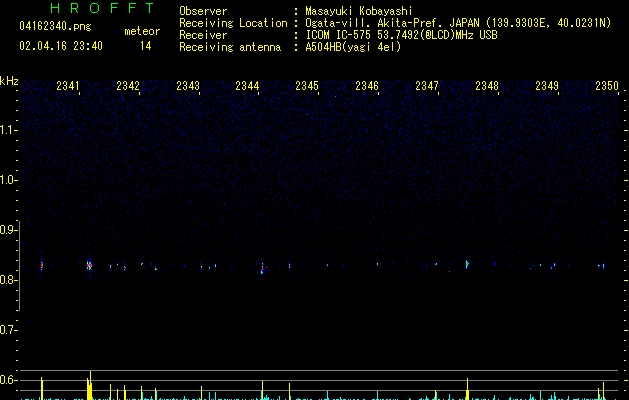Click the meteor echo just after 2344

click(262, 269)
